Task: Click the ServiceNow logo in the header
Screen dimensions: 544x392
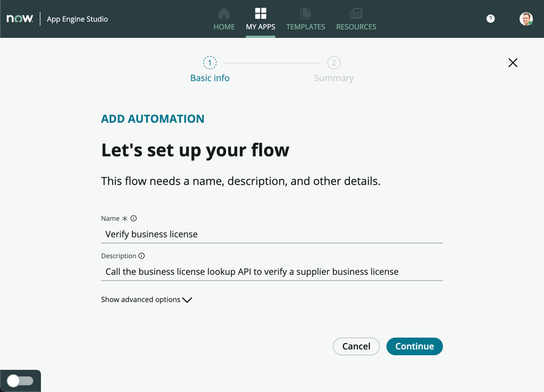Action: coord(20,19)
